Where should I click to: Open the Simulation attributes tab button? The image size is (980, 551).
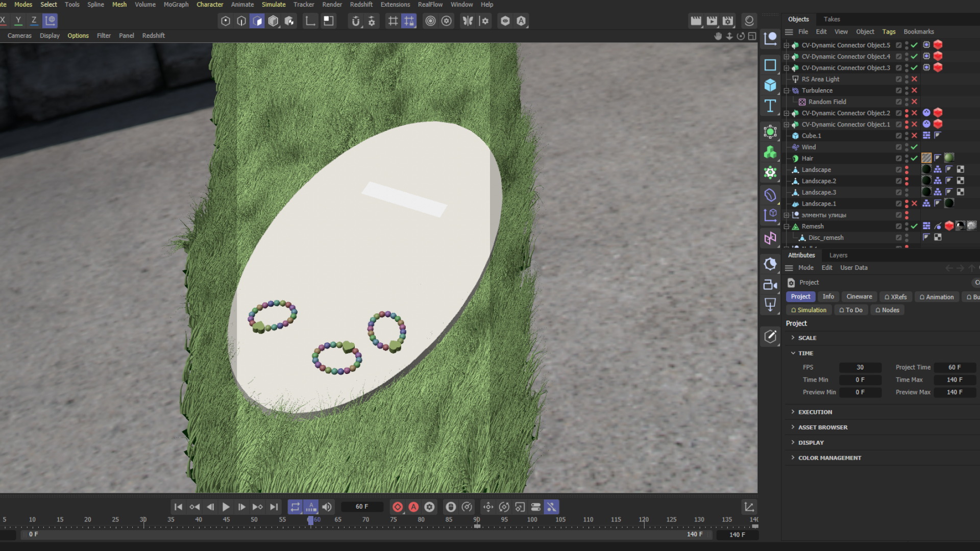point(808,310)
